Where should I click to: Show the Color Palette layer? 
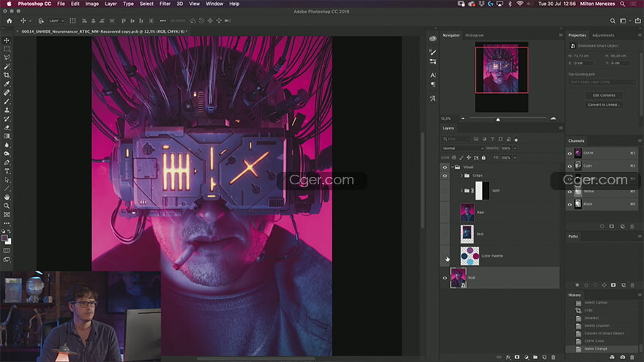445,256
